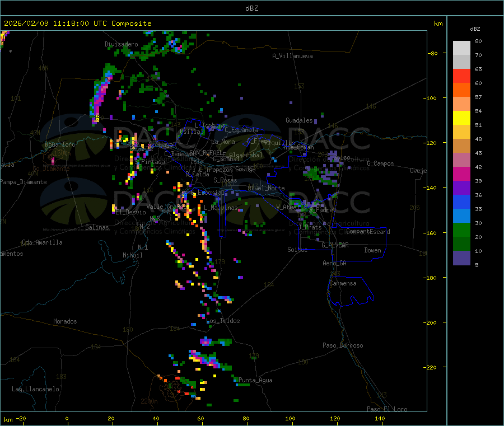Screen dimensions: 504x426
Task: Click the 0 km horizontal axis tick
Action: pyautogui.click(x=67, y=419)
